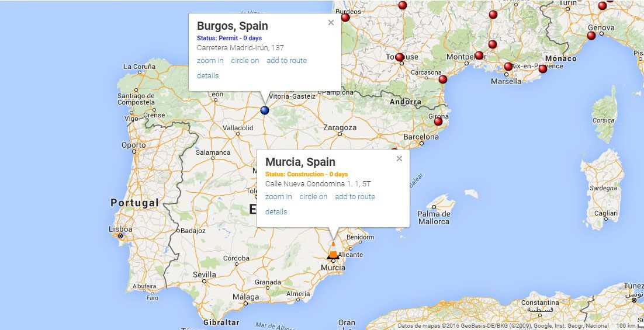Click the Andorra label on the map

click(406, 102)
